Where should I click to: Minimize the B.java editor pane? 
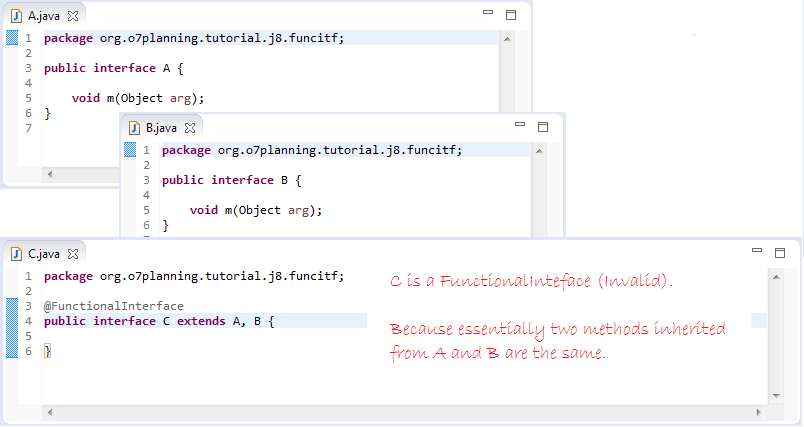520,124
